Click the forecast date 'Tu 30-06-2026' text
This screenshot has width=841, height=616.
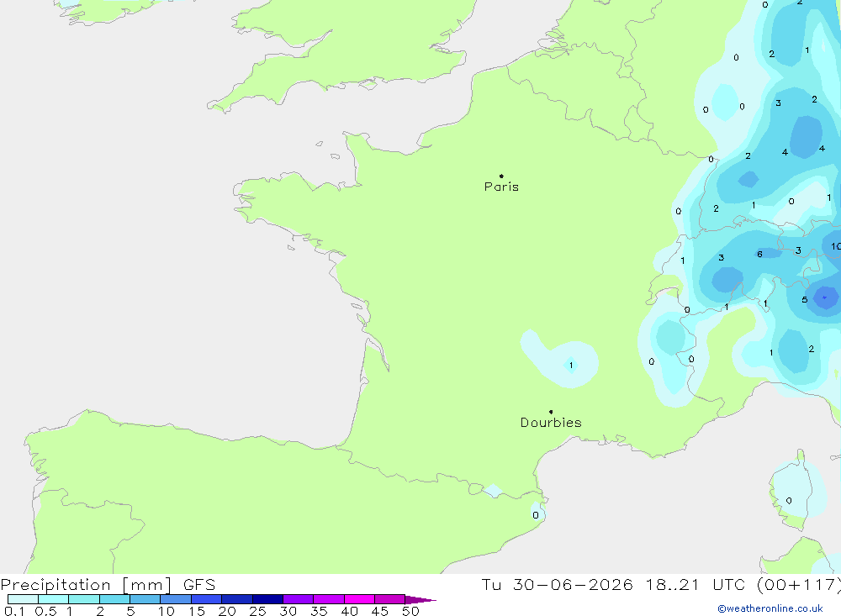557,585
